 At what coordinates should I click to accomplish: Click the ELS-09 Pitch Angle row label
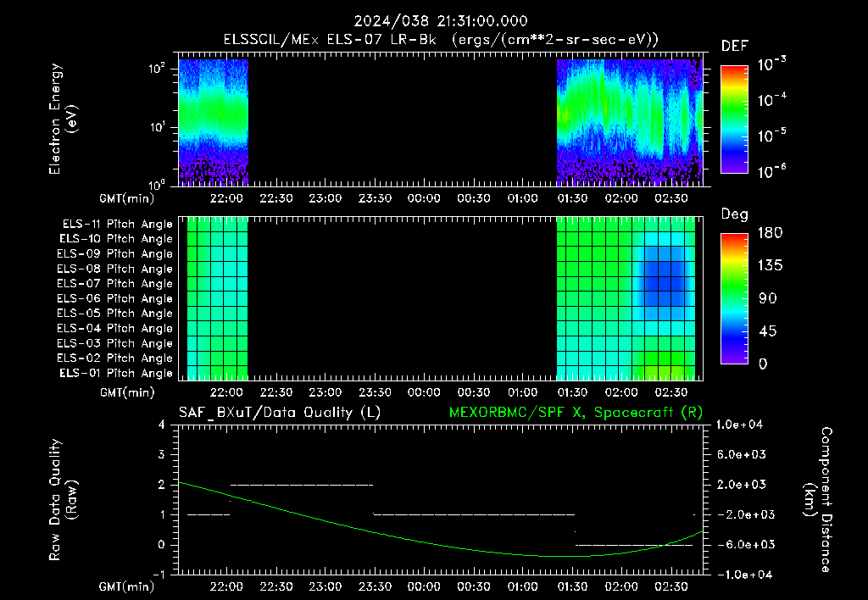tap(115, 254)
